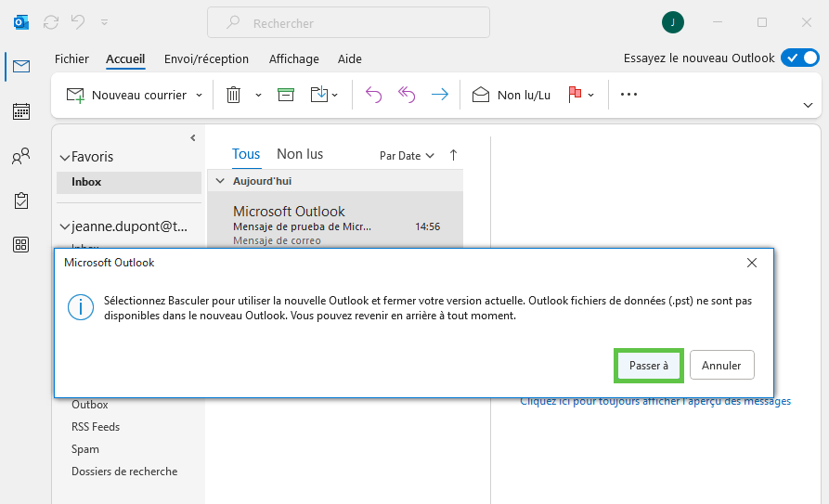Click the delete trash can icon
Viewport: 829px width, 504px height.
(x=233, y=95)
